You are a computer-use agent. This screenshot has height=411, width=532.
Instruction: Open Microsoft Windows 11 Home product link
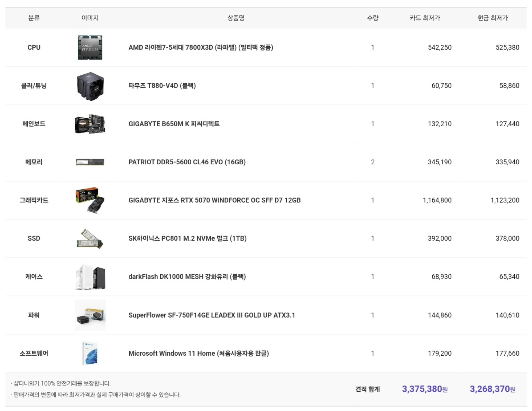[199, 353]
